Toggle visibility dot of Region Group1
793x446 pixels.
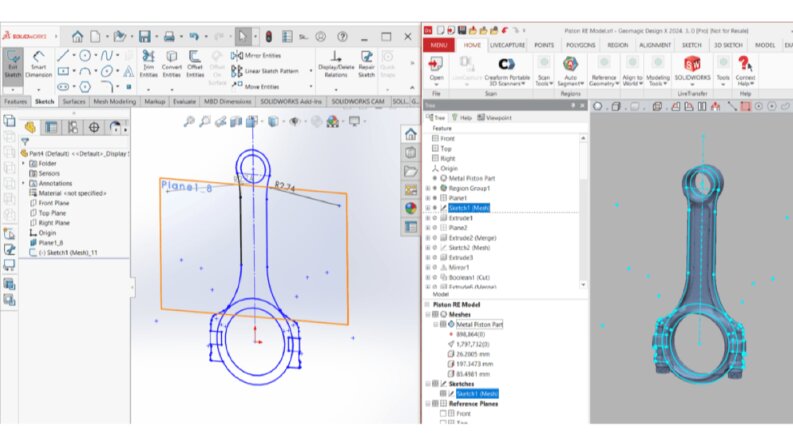(434, 188)
